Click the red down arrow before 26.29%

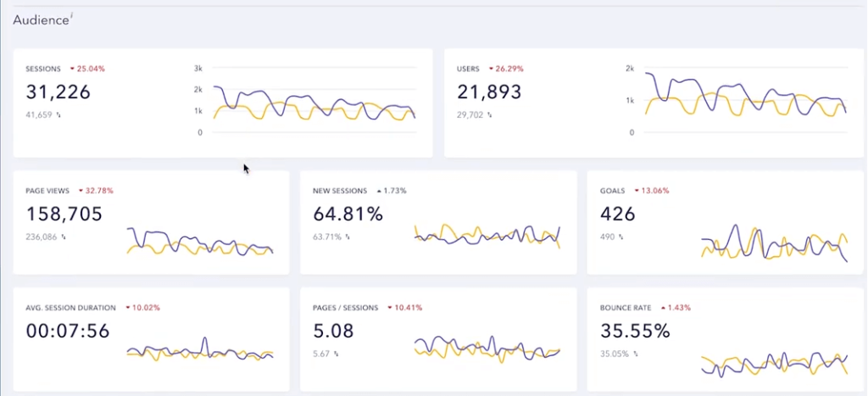click(x=491, y=70)
